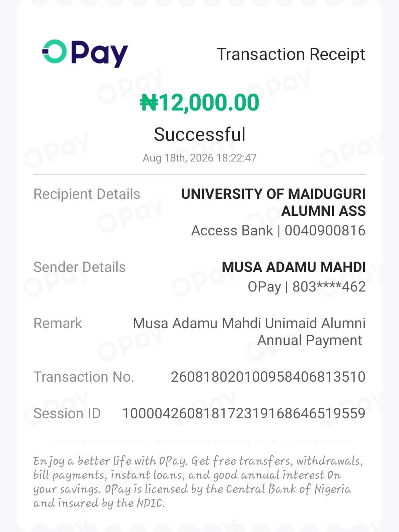Select the Unimaid Alumni Annual Payment remark
The image size is (399, 532).
coord(249,332)
